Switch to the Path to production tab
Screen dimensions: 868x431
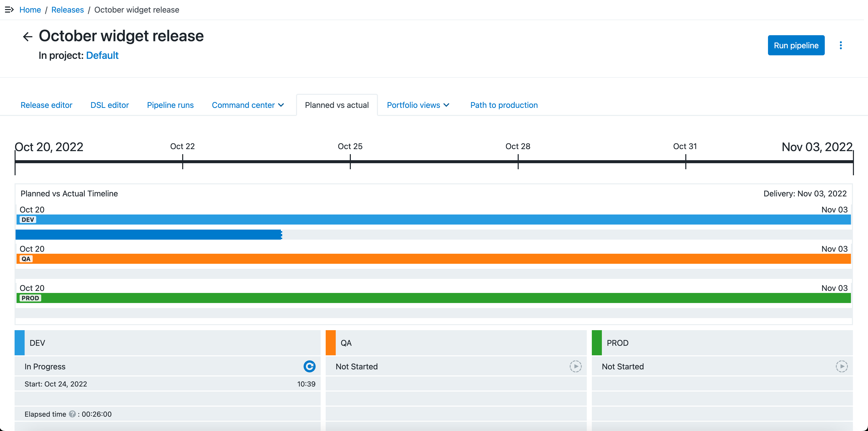[x=504, y=105]
